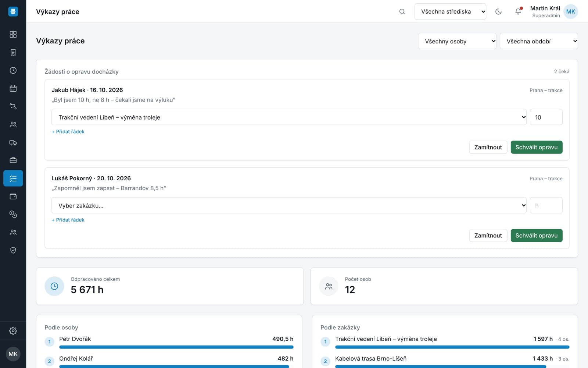Open the shield check sidebar icon
This screenshot has height=368, width=588.
pyautogui.click(x=13, y=250)
